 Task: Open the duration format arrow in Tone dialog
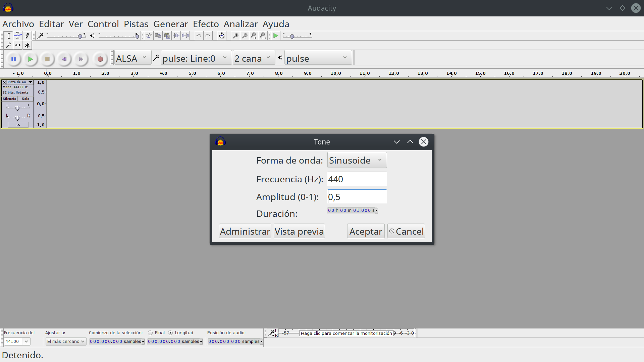pos(376,210)
